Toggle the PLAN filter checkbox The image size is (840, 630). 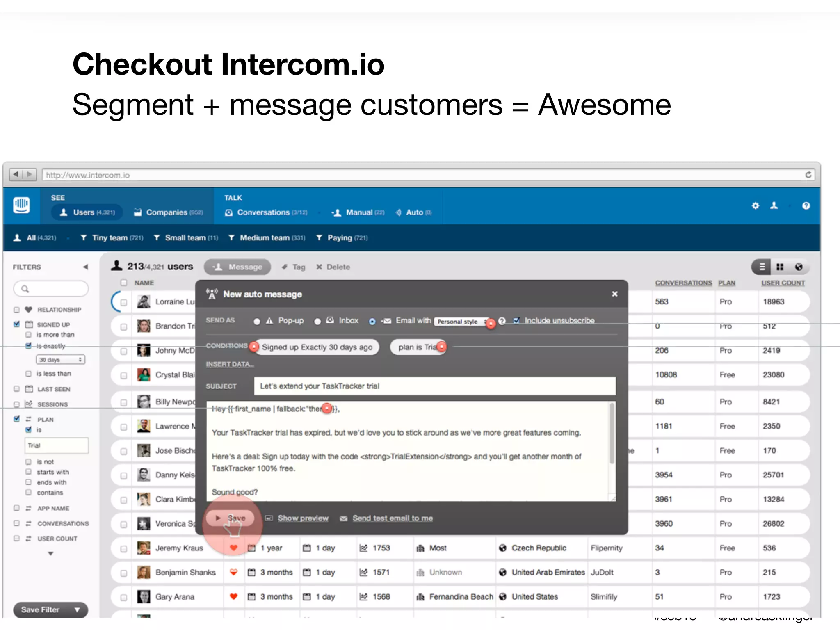(x=17, y=419)
